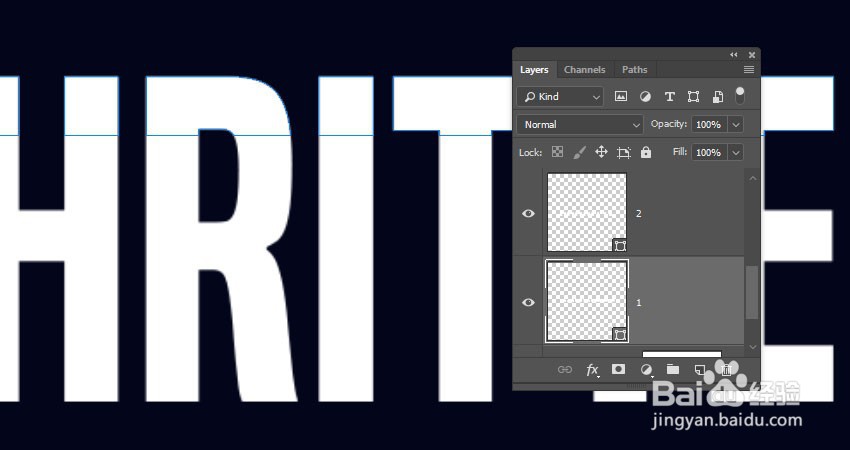Lock all with the padlock icon
The image size is (850, 450).
point(646,152)
